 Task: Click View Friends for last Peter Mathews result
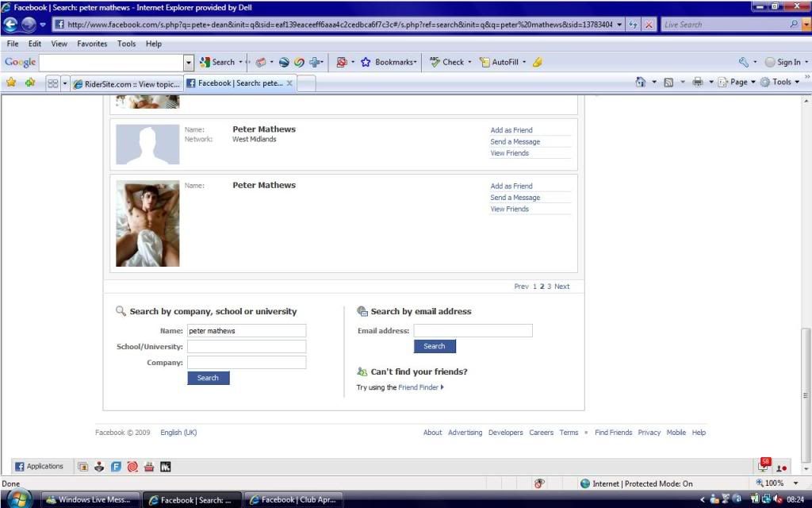pos(509,209)
